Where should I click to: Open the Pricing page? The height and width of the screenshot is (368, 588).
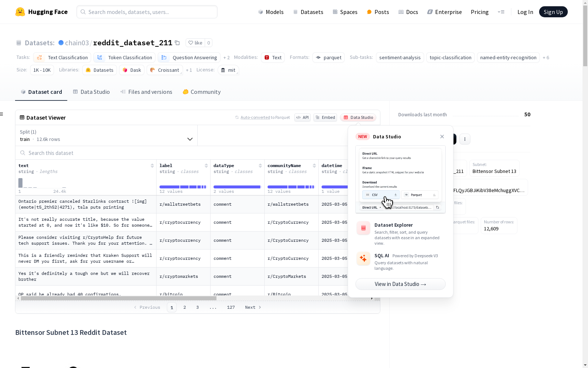pyautogui.click(x=480, y=12)
